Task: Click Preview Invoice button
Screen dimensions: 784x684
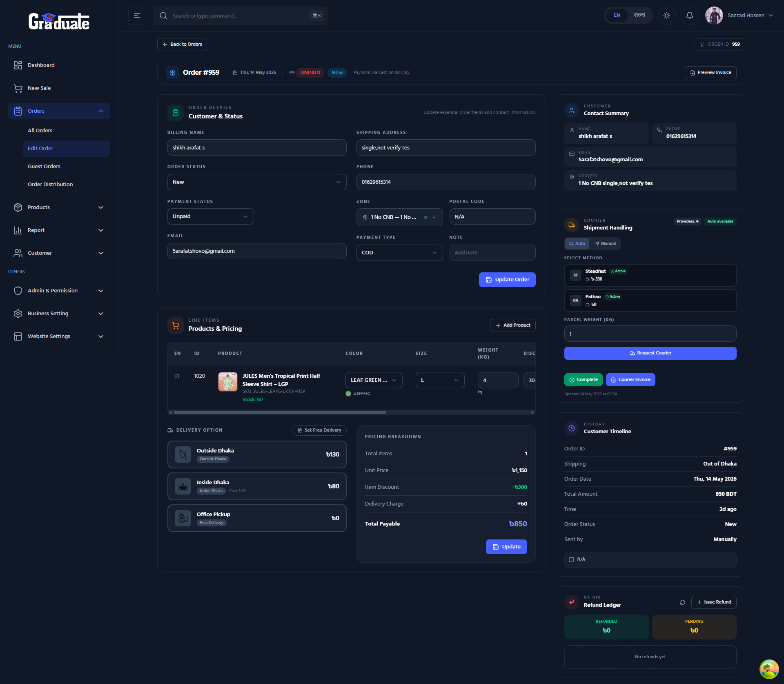Action: coord(710,73)
